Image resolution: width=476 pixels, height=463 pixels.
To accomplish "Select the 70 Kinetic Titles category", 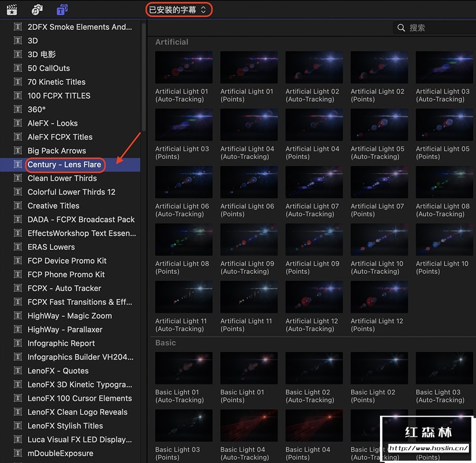I will point(70,82).
